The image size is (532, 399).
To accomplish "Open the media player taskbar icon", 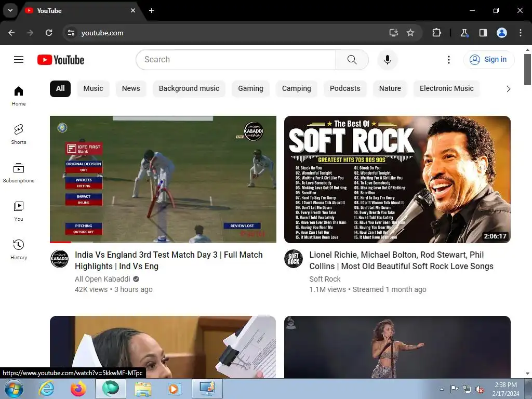I will [x=175, y=389].
